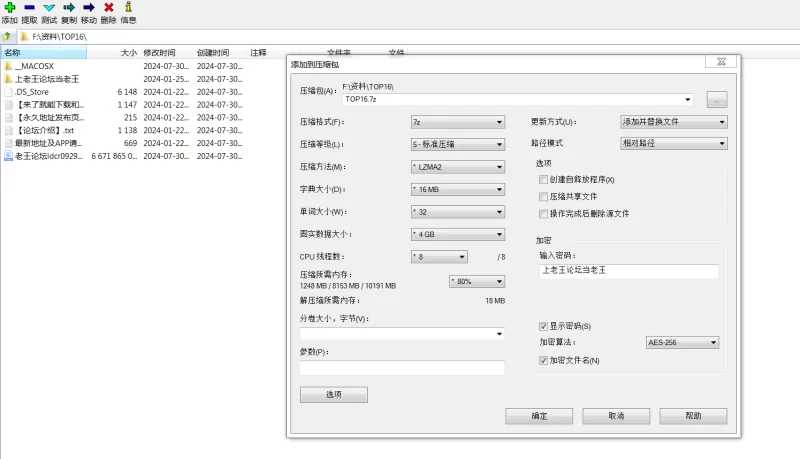Click the red Delete (删除) icon
This screenshot has height=459, width=800.
pyautogui.click(x=108, y=7)
